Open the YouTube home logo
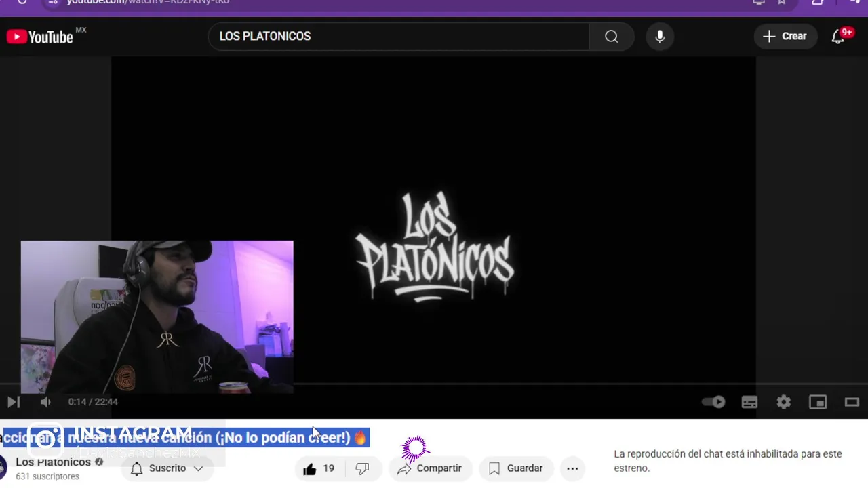The image size is (868, 488). click(39, 37)
